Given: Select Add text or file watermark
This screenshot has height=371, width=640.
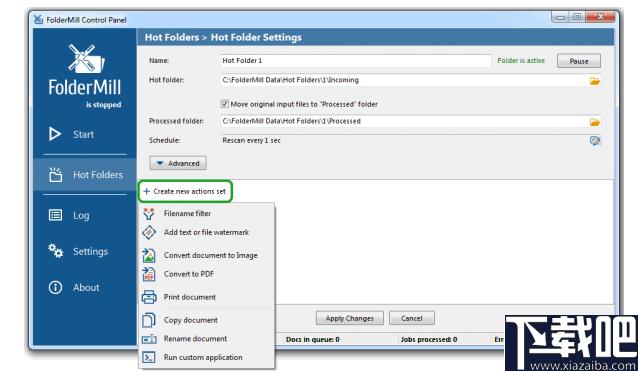Looking at the screenshot, I should pos(206,232).
